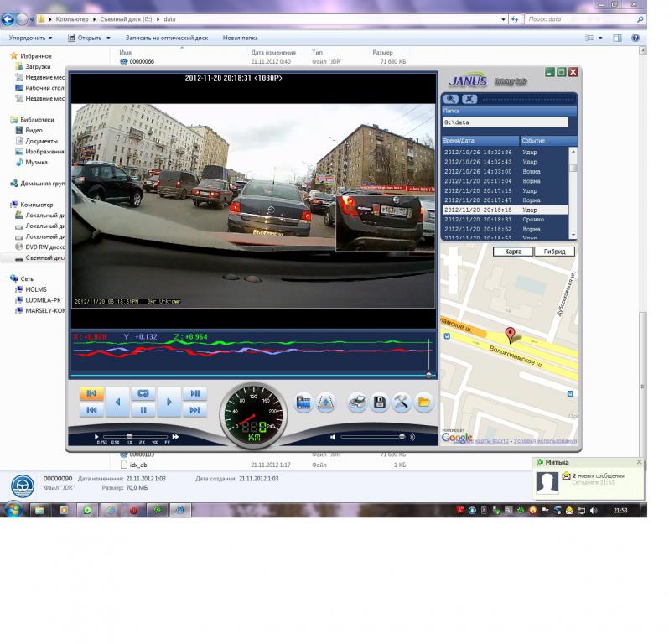Refresh folder with address bar refresh icon
The image size is (669, 644).
[515, 19]
